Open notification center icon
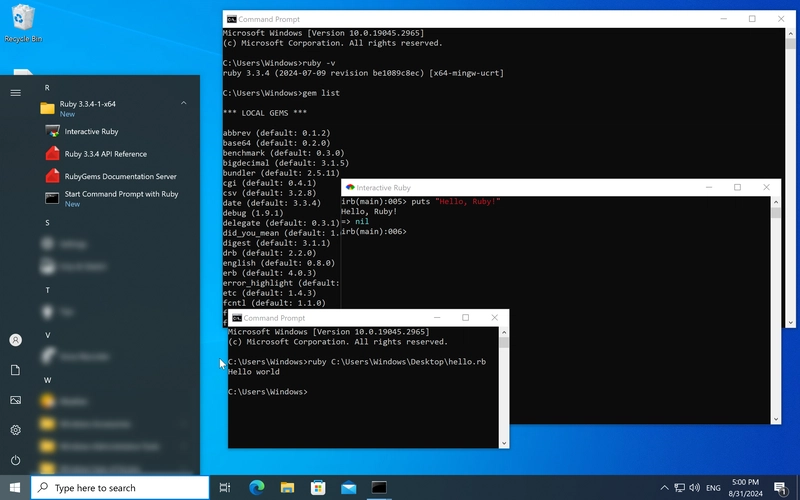Screen dimensions: 800x500 [x=780, y=488]
